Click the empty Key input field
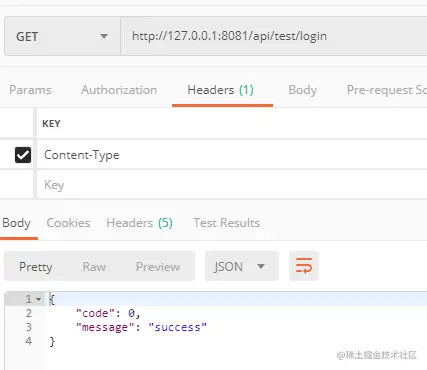Viewport: 427px width, 370px height. [x=232, y=185]
